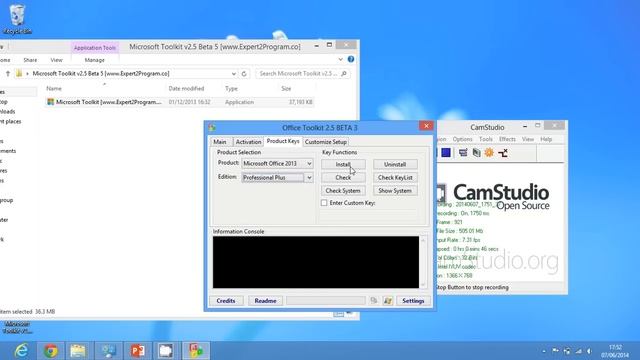
Task: Click the Action Center flag in system tray
Action: pos(555,351)
